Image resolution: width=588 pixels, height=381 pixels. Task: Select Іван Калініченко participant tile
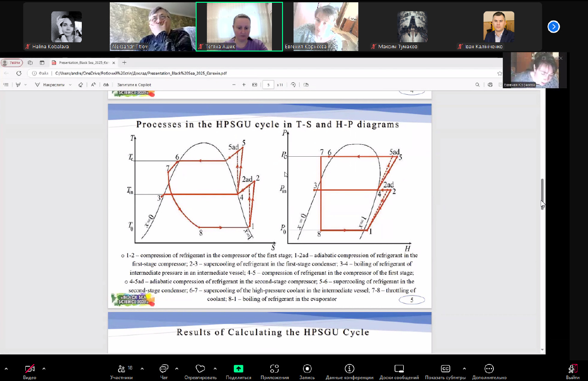point(499,27)
